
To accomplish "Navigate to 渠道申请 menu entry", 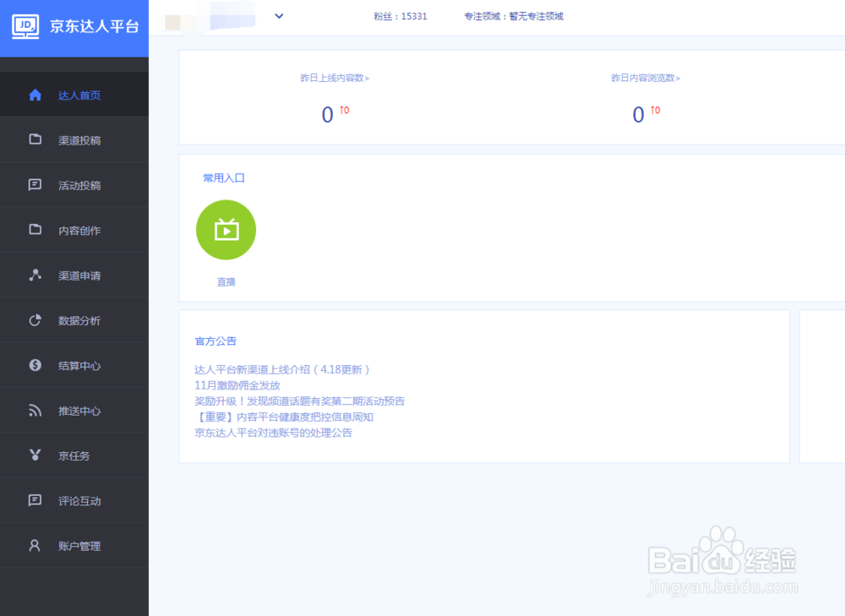I will (74, 275).
